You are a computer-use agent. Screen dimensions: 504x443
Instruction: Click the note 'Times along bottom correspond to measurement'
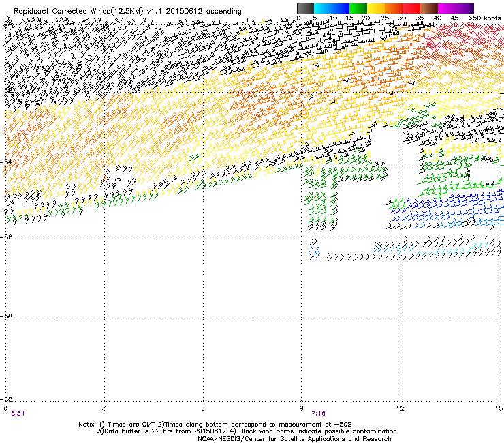(x=244, y=425)
